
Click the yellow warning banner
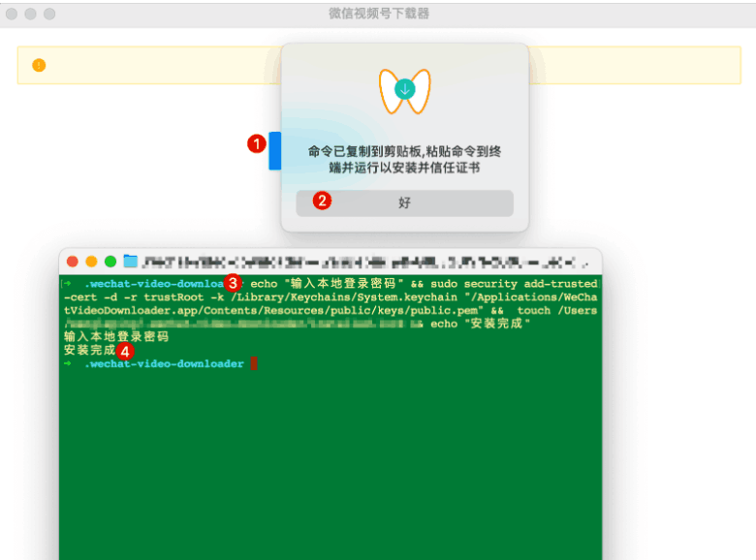tap(379, 65)
